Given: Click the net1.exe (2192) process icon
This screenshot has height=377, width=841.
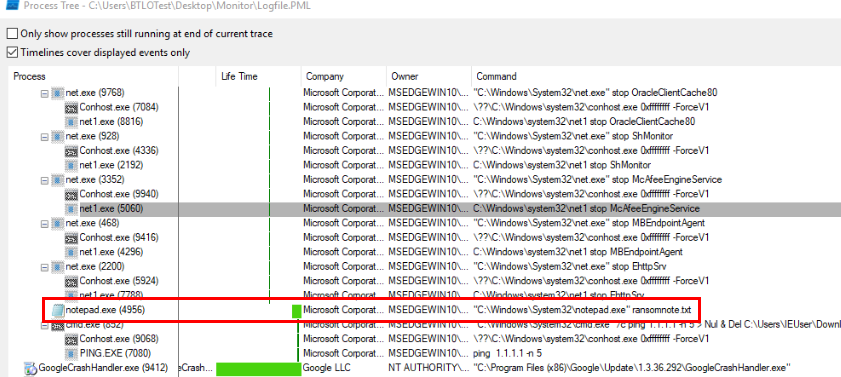Looking at the screenshot, I should (71, 165).
